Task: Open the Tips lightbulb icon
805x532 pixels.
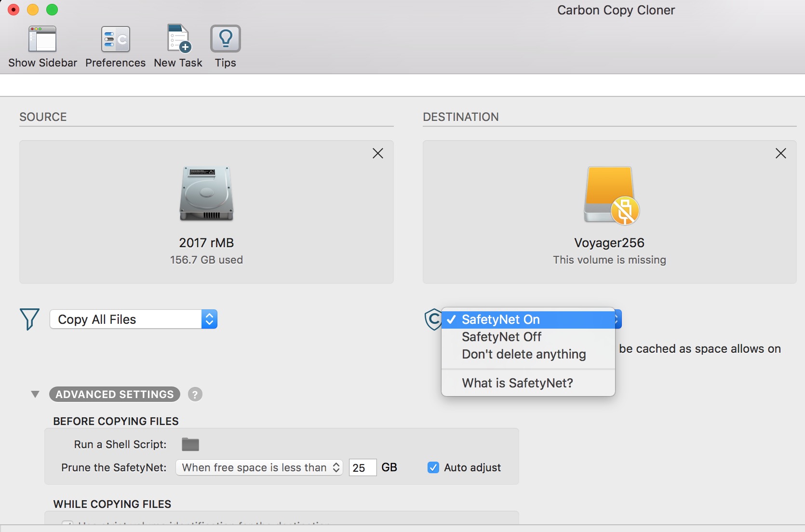Action: pos(226,39)
